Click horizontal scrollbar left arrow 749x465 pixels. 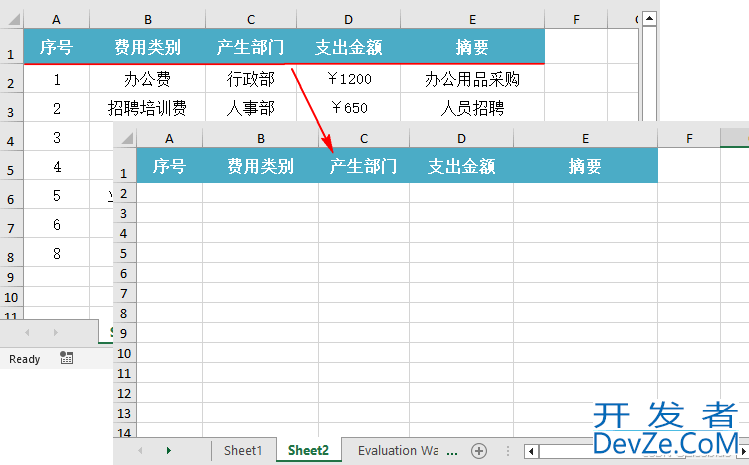click(x=530, y=451)
